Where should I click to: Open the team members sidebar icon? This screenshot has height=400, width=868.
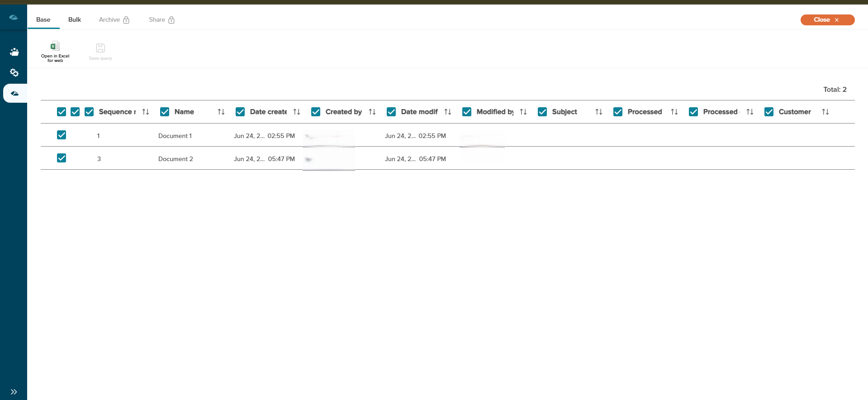click(x=14, y=52)
